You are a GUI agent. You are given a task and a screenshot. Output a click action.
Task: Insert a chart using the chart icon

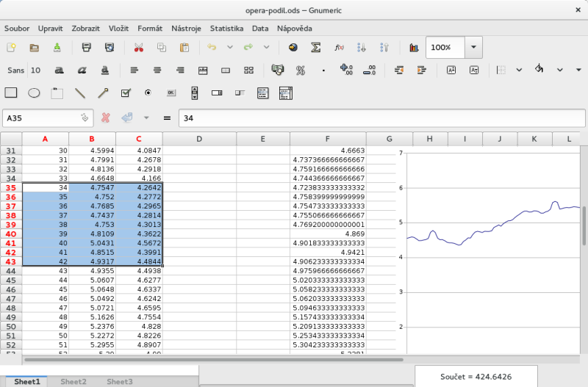tap(414, 48)
